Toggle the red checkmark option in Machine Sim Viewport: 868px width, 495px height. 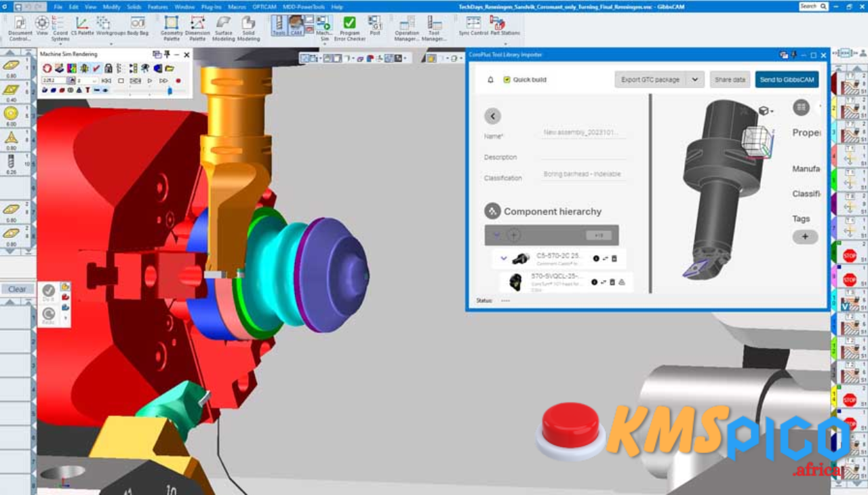(x=96, y=68)
